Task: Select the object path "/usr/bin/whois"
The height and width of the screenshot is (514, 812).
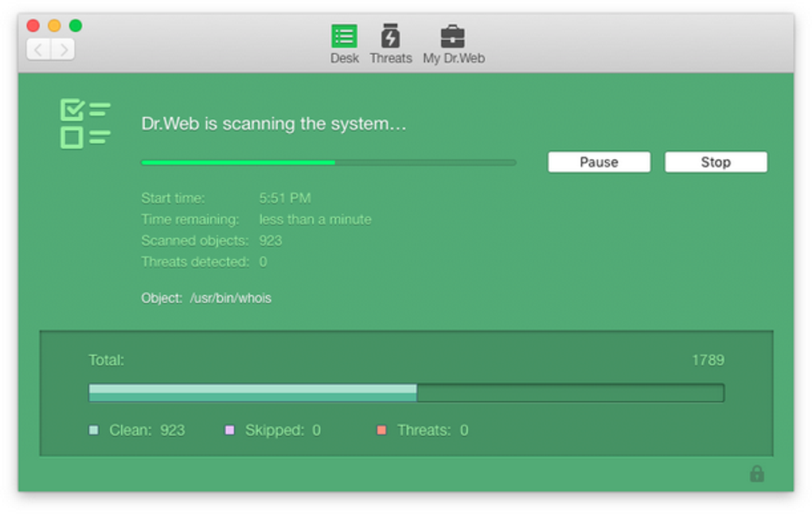Action: tap(230, 298)
